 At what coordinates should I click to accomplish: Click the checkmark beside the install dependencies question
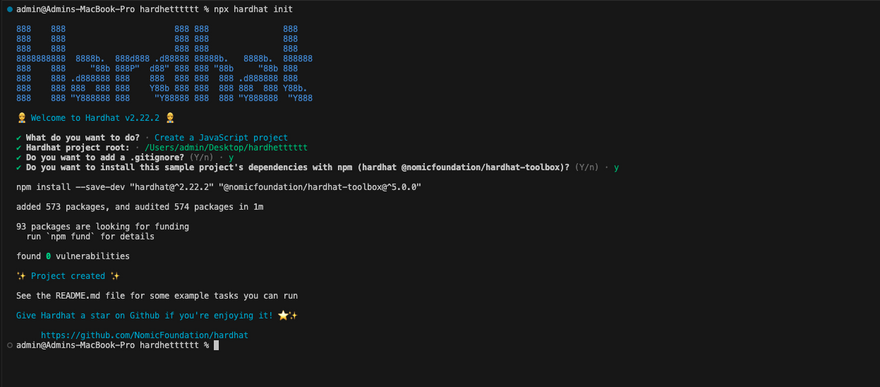coord(20,167)
